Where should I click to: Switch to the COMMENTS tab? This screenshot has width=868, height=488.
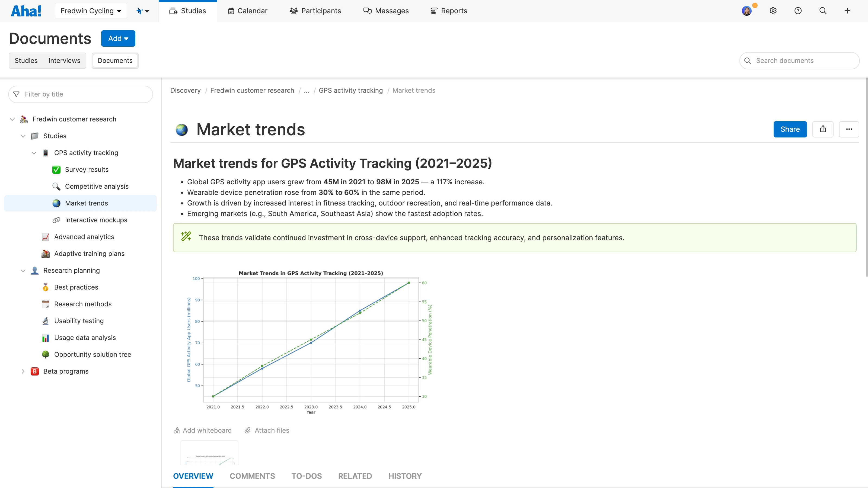click(x=252, y=476)
